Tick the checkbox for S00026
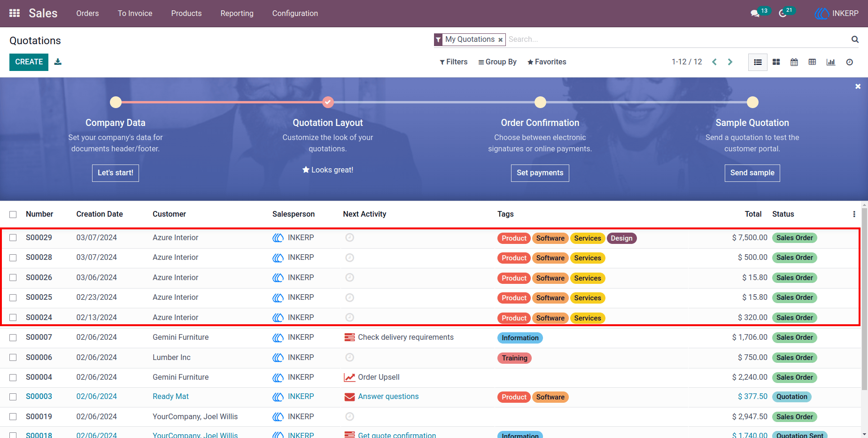 pyautogui.click(x=13, y=278)
